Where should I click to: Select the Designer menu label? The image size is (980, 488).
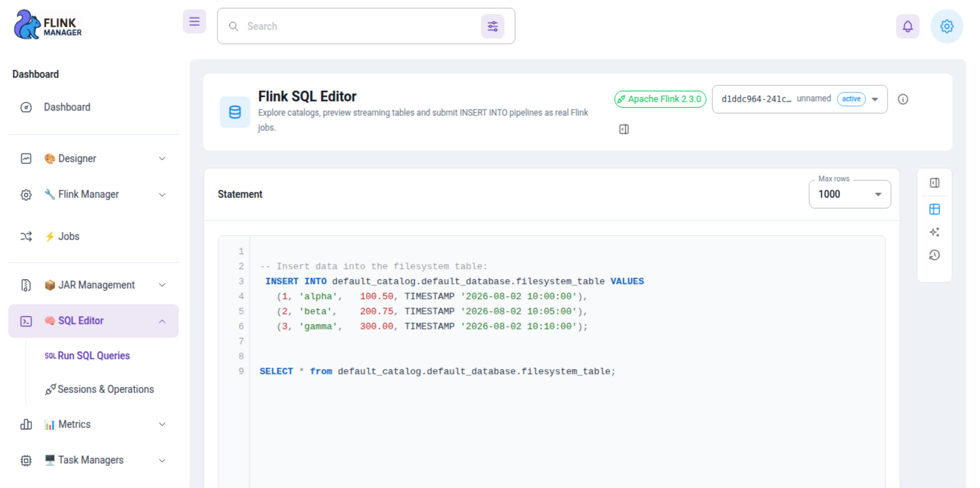(x=77, y=159)
